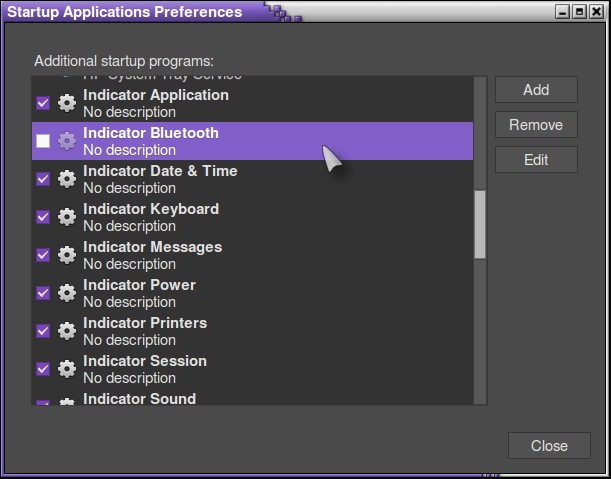Click the gear icon for Indicator Printers

(x=67, y=331)
